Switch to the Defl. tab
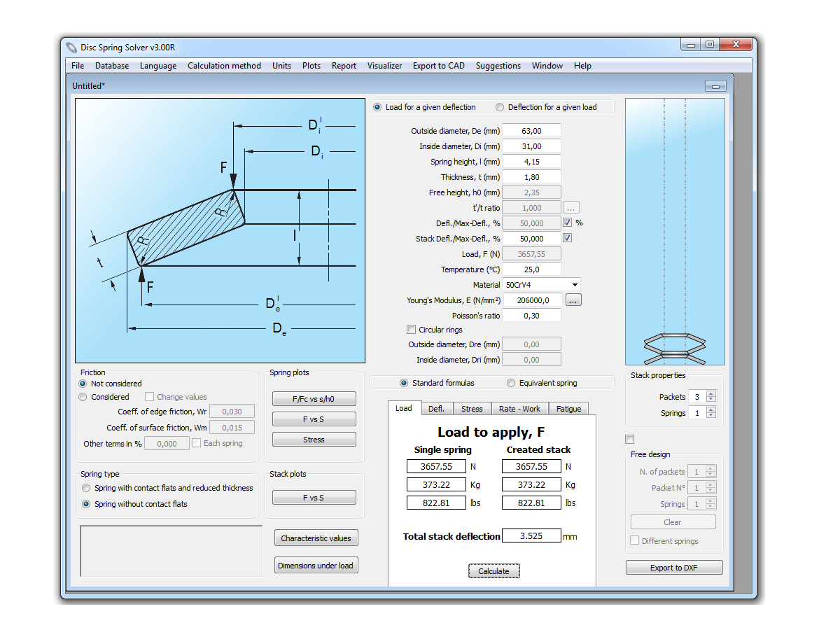This screenshot has width=840, height=630. tap(437, 409)
